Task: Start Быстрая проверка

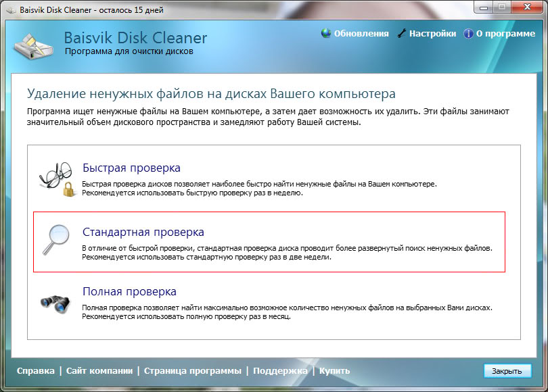Action: click(131, 168)
